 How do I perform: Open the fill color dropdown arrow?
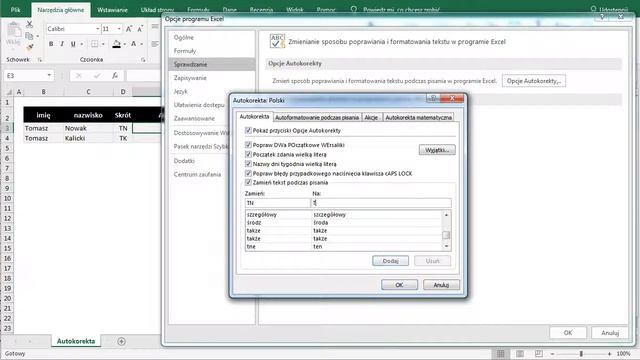pos(124,44)
